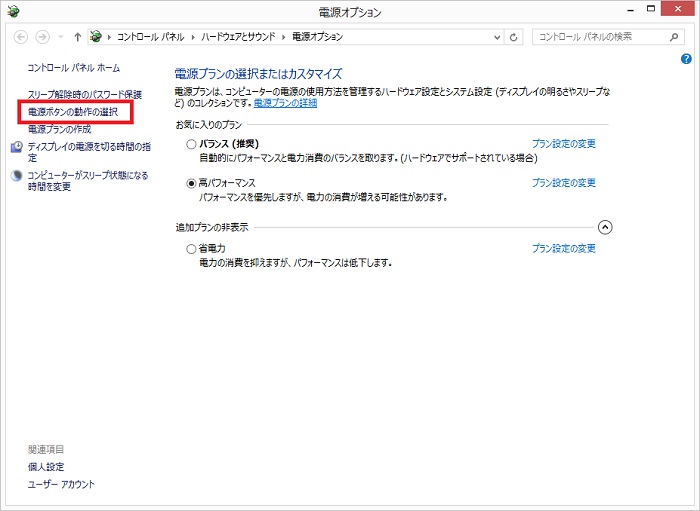Select the 高パフォーマンス power plan
This screenshot has height=511, width=700.
pyautogui.click(x=191, y=184)
